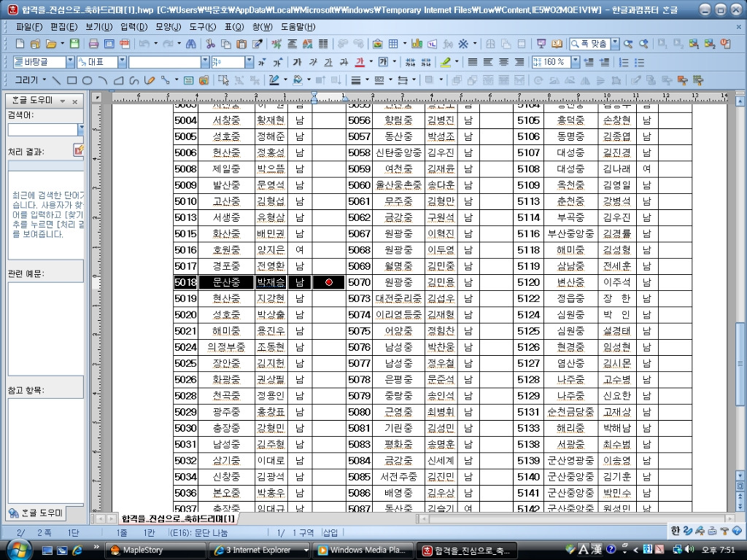Toggle numbered list formatting
This screenshot has height=560, width=747.
pos(624,62)
